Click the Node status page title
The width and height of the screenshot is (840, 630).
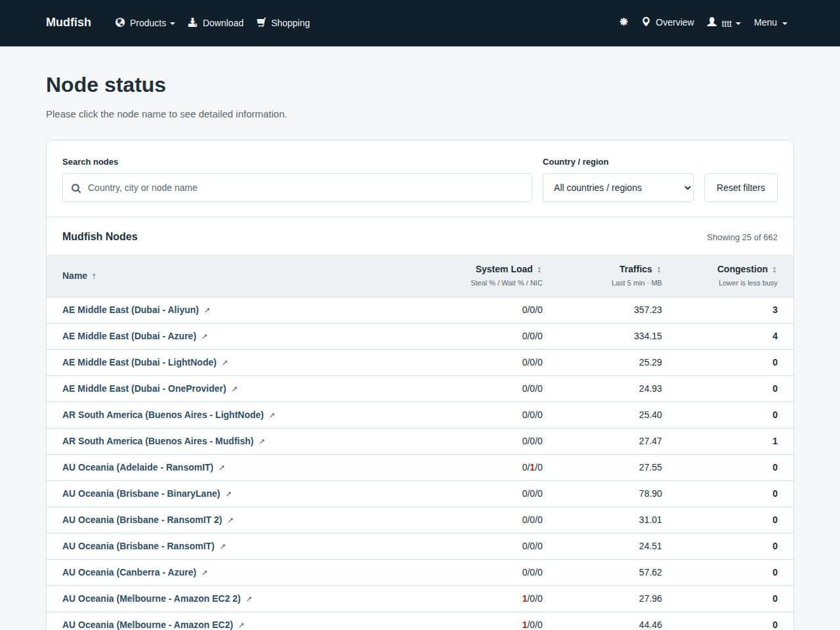106,85
